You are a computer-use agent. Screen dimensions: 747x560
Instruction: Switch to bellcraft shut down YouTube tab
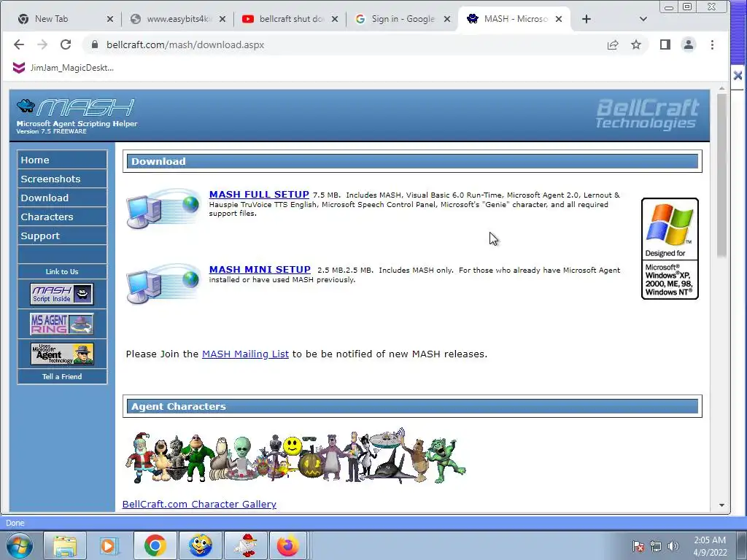292,19
